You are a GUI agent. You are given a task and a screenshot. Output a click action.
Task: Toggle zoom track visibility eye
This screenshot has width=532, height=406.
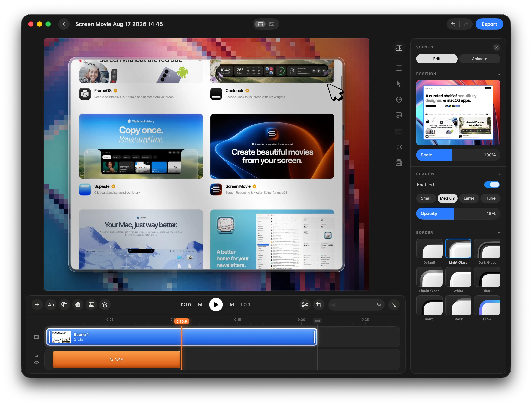click(x=36, y=363)
